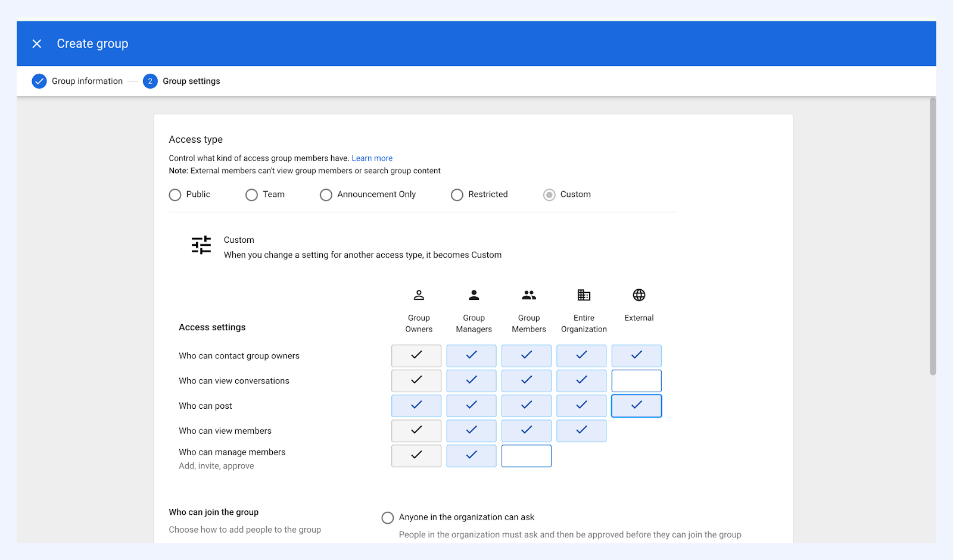Click the Group information step checkmark icon
The height and width of the screenshot is (560, 953).
39,81
